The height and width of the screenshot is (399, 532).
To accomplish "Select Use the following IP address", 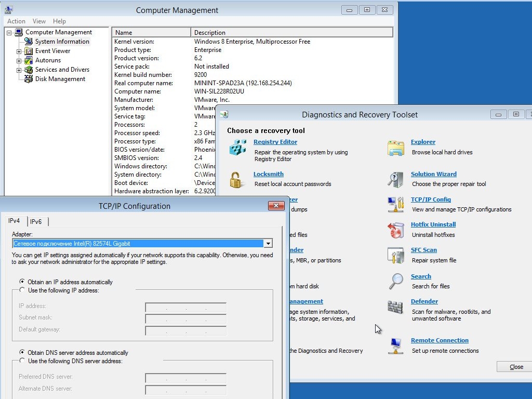I will (22, 290).
